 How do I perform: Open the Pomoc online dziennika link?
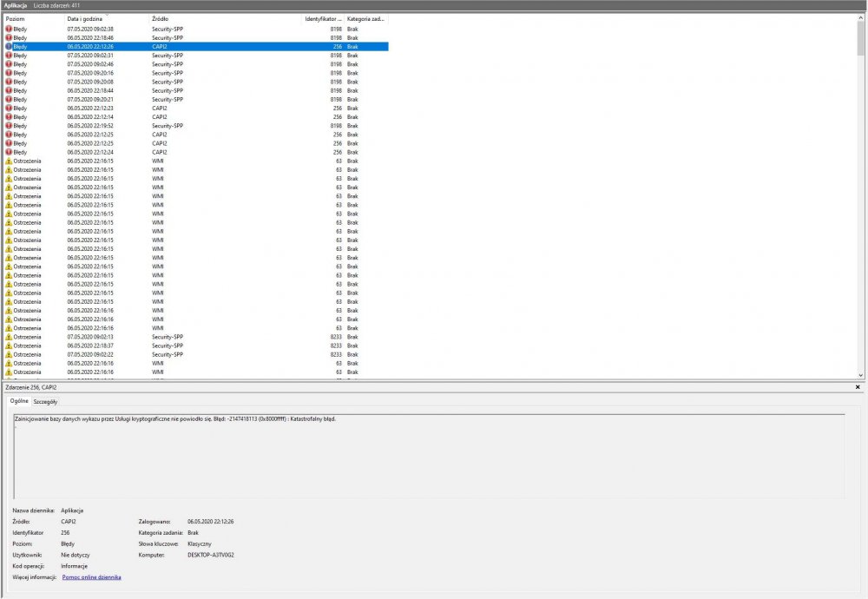[91, 576]
